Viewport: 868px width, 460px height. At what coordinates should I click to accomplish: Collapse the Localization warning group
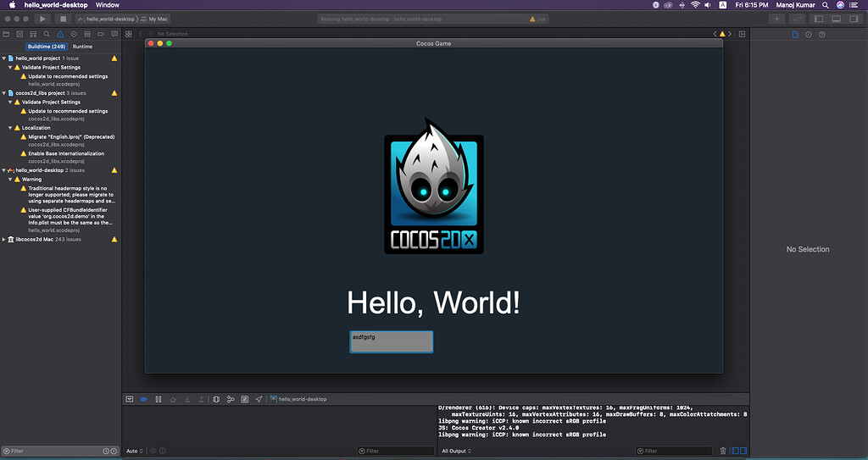click(x=10, y=128)
